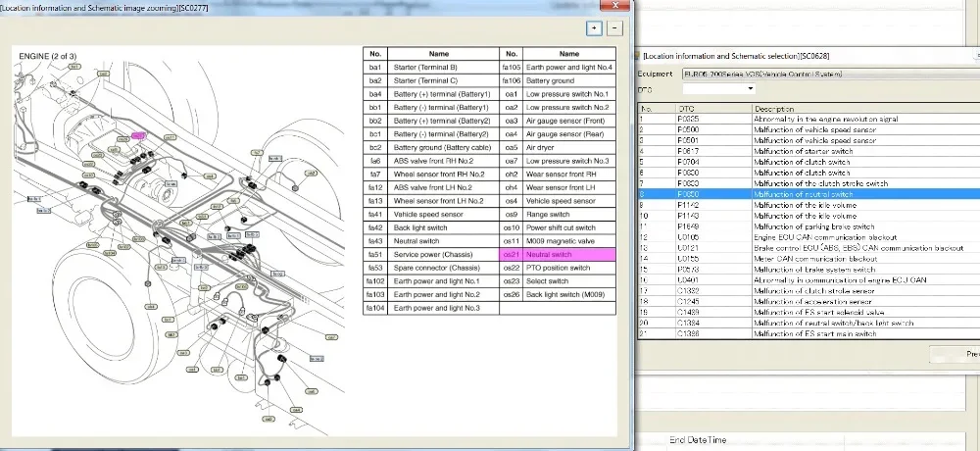
Task: Close the schematic image zooming window
Action: [613, 6]
